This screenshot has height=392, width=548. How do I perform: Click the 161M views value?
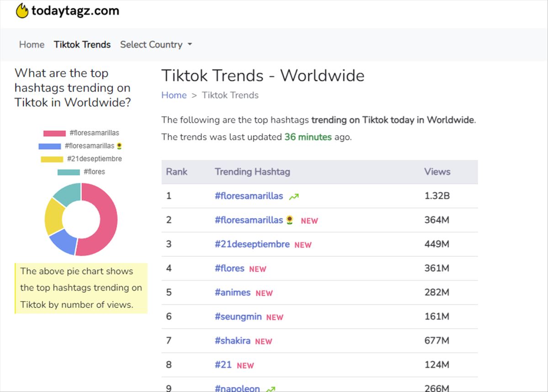pos(437,317)
